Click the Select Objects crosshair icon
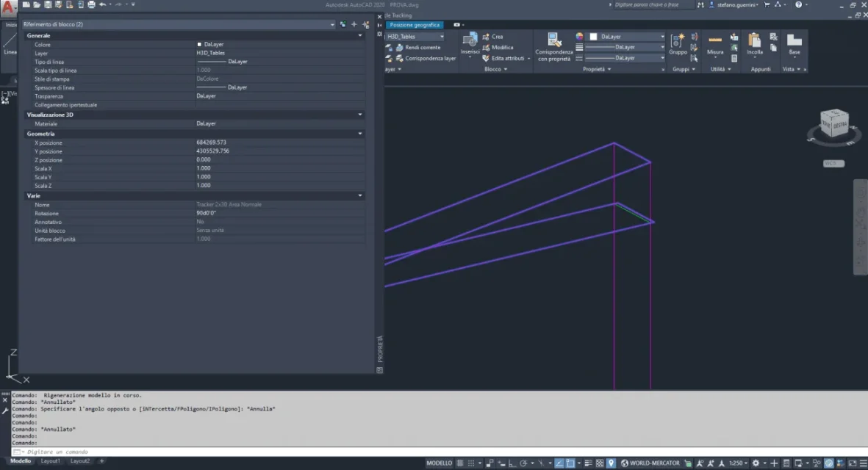The width and height of the screenshot is (868, 470). 354,24
